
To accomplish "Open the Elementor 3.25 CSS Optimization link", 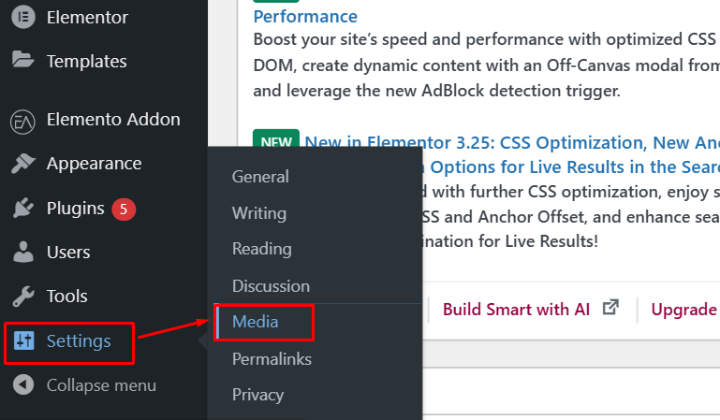I will coord(510,143).
